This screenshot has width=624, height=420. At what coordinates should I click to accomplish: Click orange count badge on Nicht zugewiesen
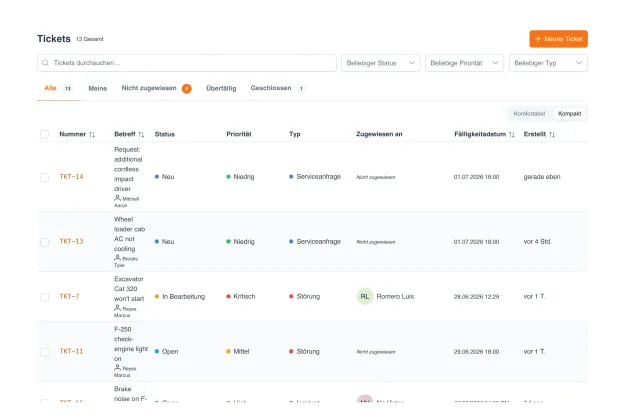[x=187, y=88]
